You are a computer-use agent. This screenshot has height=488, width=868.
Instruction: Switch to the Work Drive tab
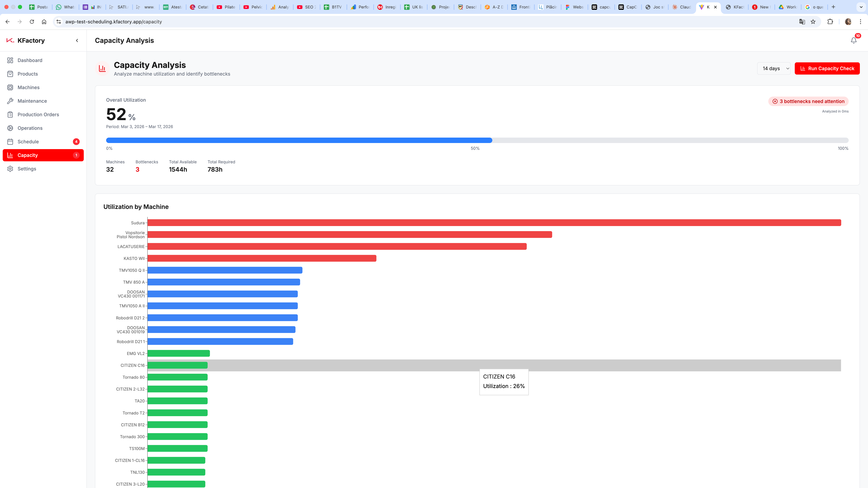pyautogui.click(x=788, y=7)
